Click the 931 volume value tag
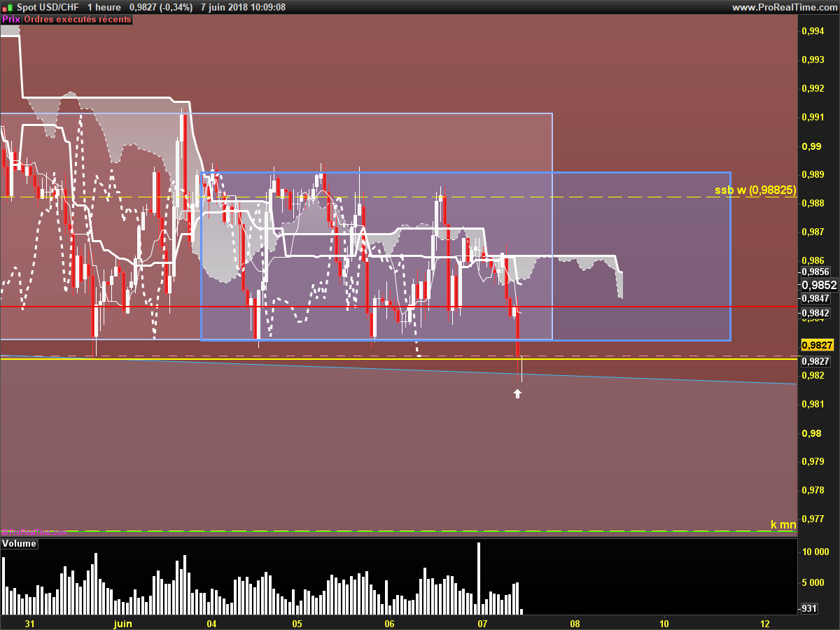 click(808, 608)
